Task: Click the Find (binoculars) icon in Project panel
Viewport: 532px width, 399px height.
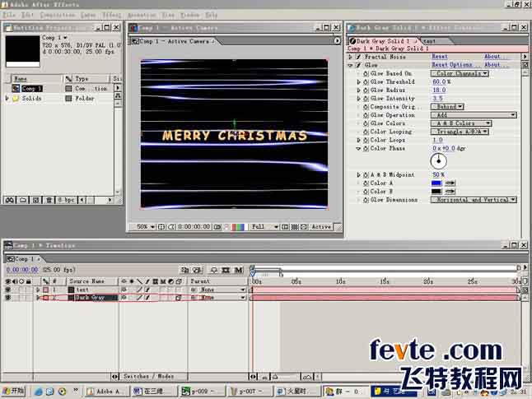Action: point(10,200)
